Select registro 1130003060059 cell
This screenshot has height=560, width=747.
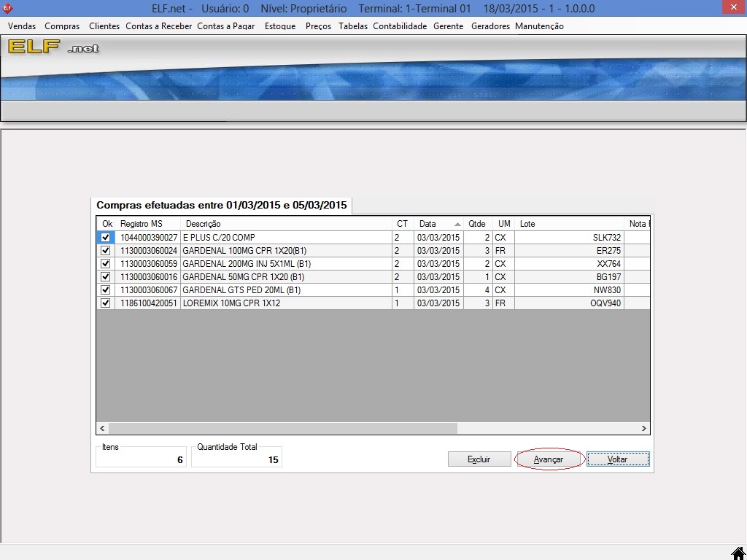(148, 263)
